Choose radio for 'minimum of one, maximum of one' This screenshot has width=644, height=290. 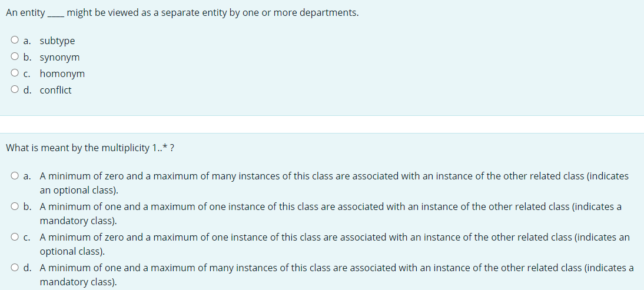click(x=15, y=206)
